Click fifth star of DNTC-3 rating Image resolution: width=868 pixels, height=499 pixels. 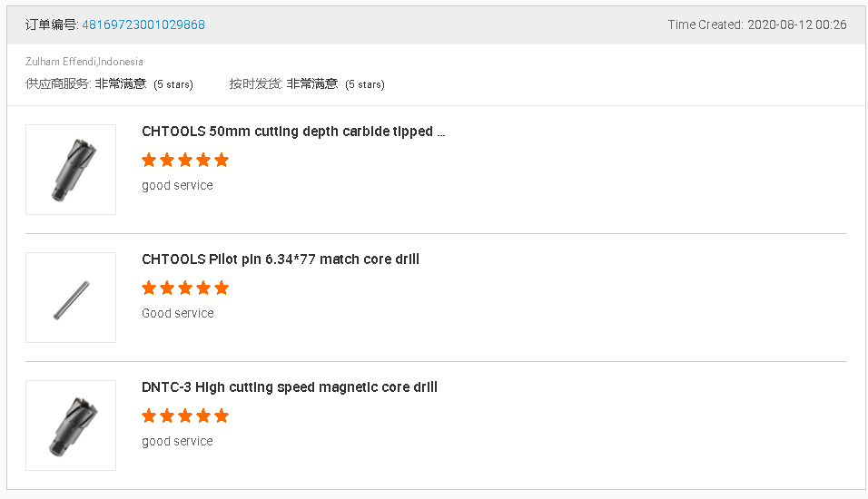click(222, 416)
